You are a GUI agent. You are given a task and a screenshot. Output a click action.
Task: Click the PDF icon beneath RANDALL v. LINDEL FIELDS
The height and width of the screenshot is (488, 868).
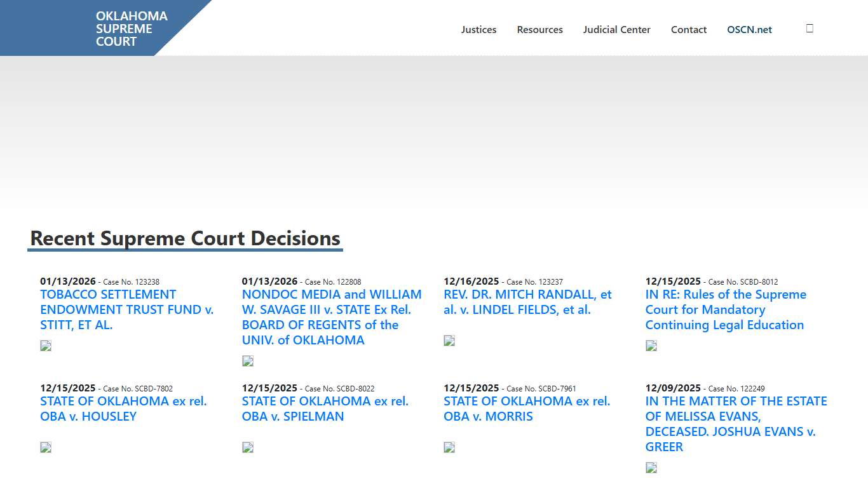tap(449, 340)
